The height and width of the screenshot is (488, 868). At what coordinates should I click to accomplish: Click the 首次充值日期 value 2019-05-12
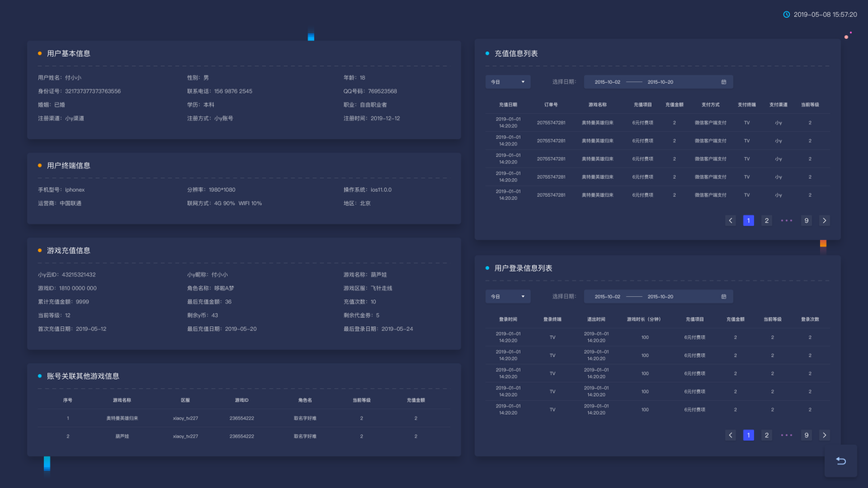91,329
